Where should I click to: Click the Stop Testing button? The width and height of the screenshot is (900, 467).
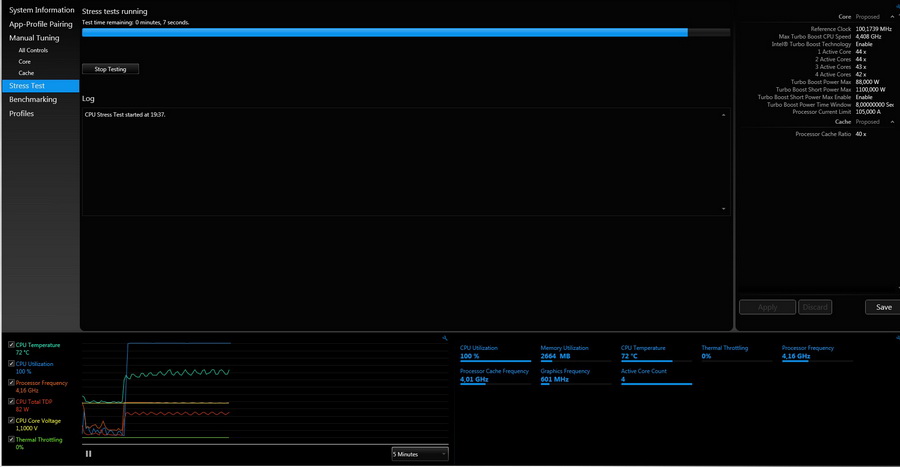tap(110, 69)
